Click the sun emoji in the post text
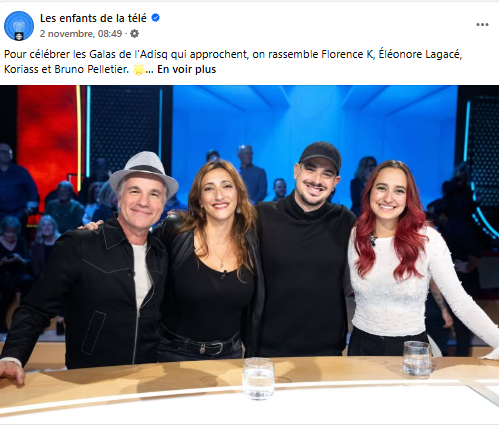This screenshot has width=499, height=425. click(x=138, y=70)
